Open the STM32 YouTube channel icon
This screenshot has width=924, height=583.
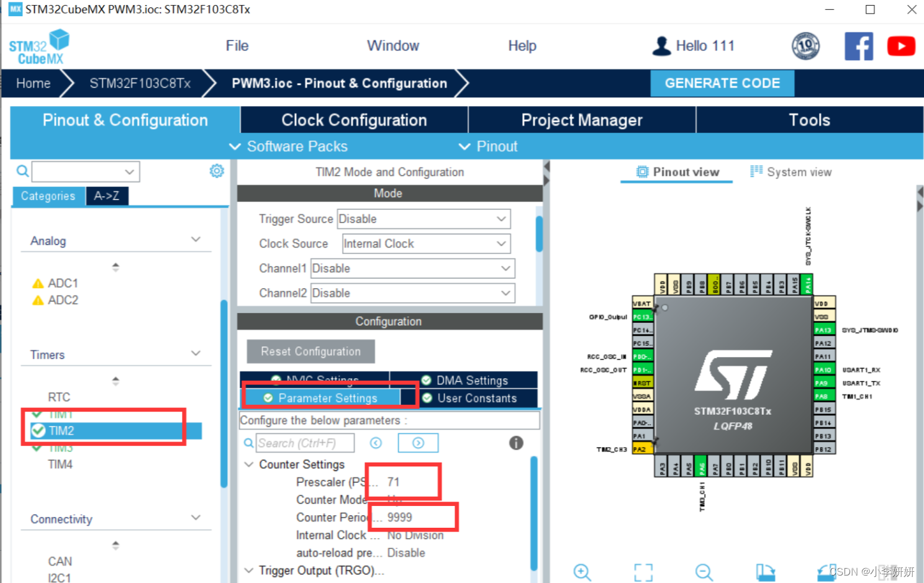pyautogui.click(x=901, y=45)
